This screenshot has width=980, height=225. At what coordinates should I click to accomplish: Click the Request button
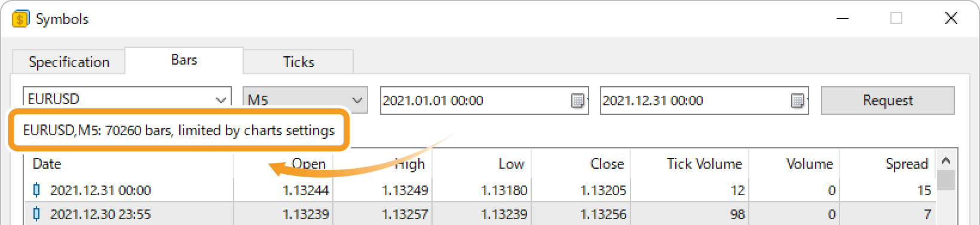[887, 101]
